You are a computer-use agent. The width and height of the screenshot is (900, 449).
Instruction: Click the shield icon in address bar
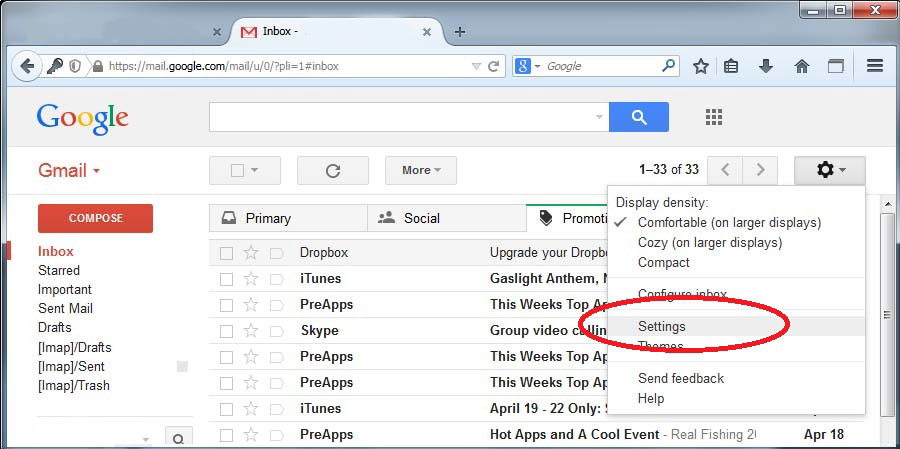[x=75, y=66]
